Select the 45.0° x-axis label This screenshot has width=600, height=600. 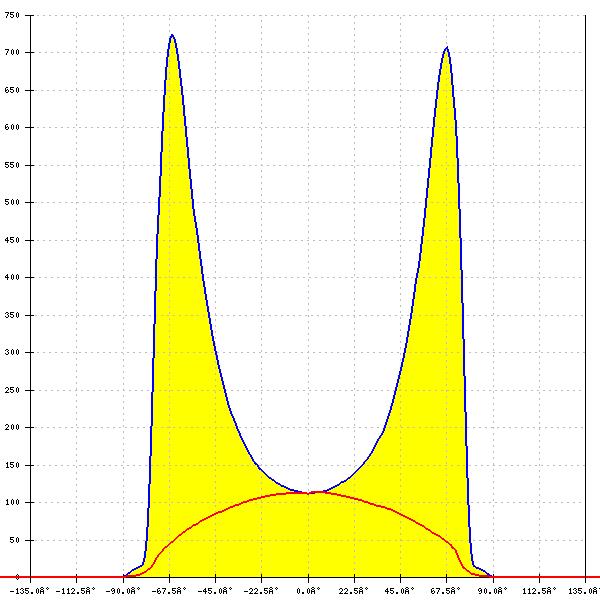400,590
